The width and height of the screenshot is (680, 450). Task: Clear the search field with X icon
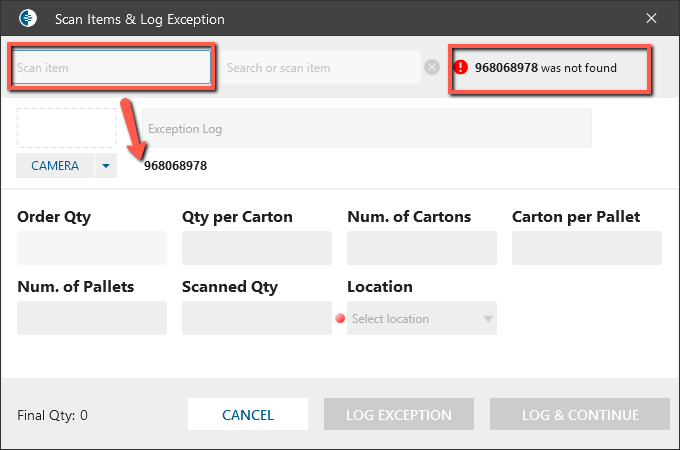pyautogui.click(x=431, y=68)
